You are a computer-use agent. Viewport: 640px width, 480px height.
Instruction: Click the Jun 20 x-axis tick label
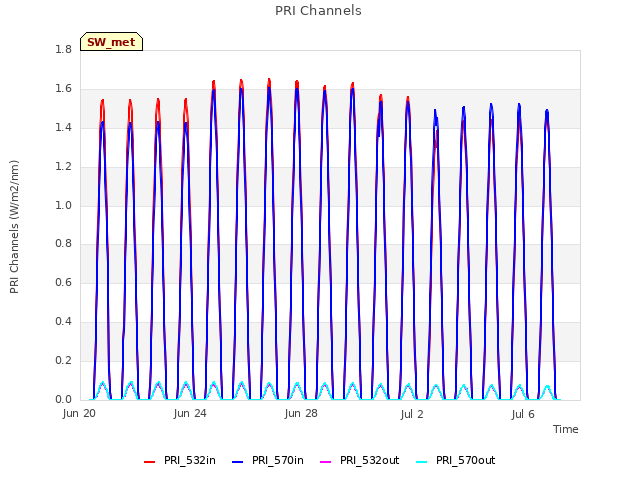tap(79, 414)
